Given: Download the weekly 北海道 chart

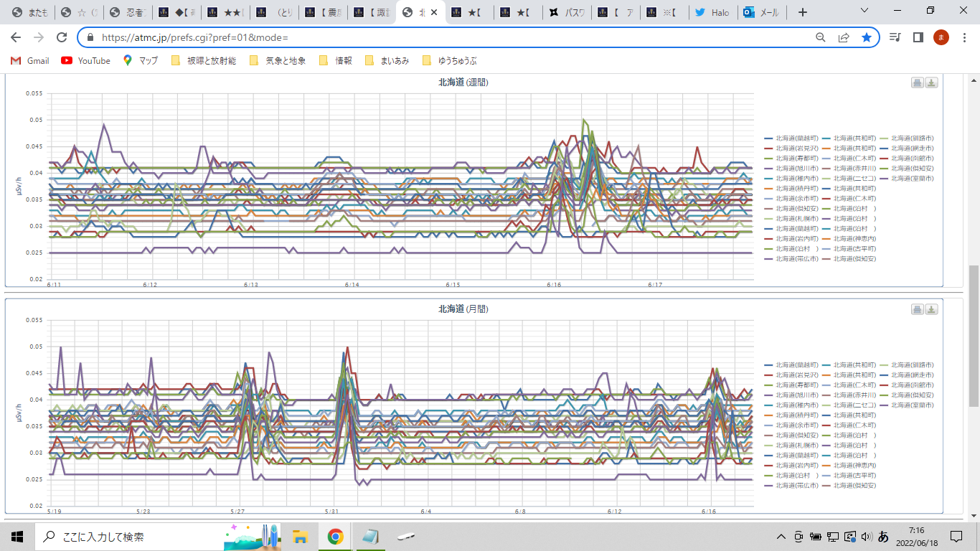Looking at the screenshot, I should click(x=931, y=83).
